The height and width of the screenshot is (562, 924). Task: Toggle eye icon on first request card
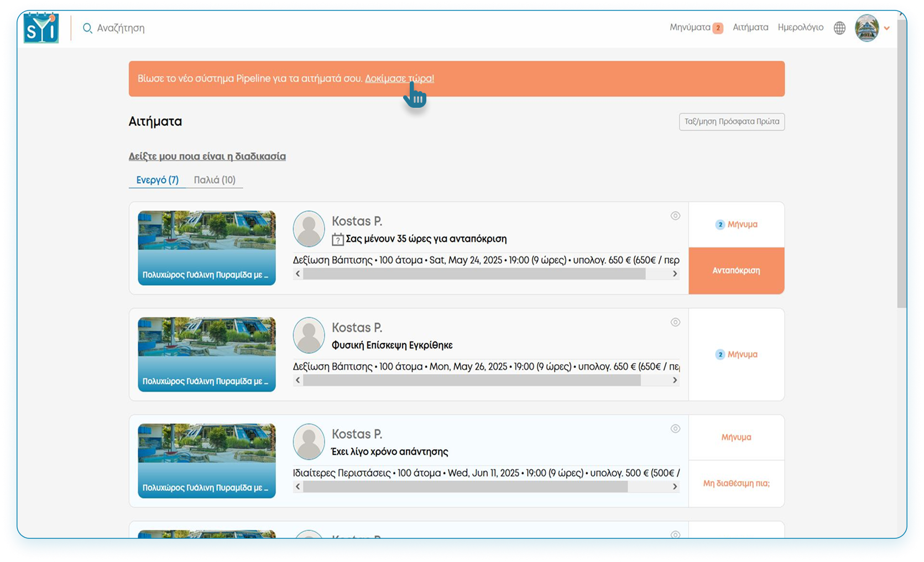point(675,216)
